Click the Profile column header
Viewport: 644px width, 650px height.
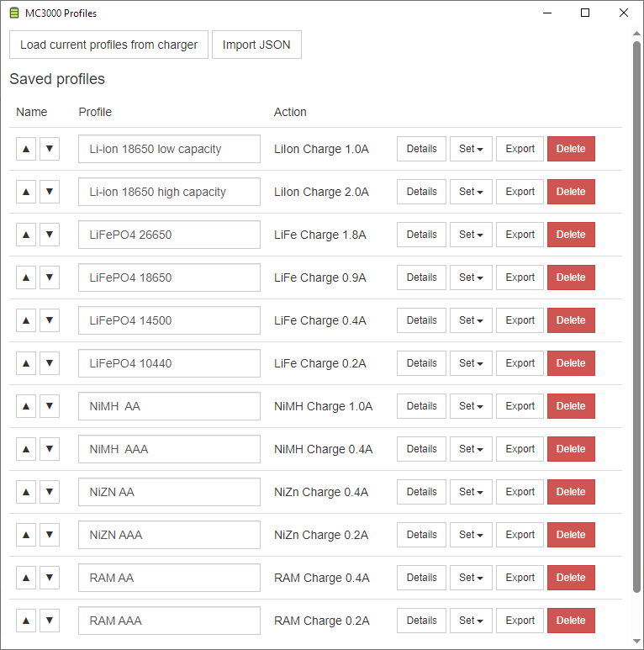(95, 112)
